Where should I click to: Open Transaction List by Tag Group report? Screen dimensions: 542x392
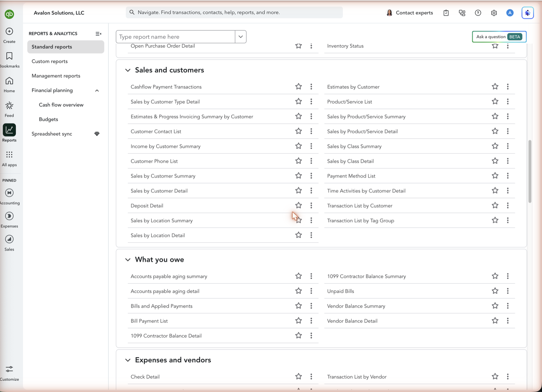(x=361, y=220)
